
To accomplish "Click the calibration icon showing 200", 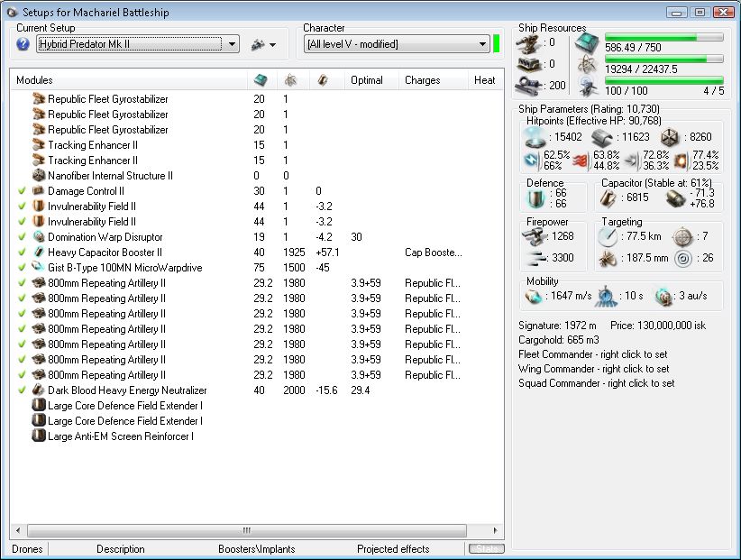I will (x=529, y=86).
